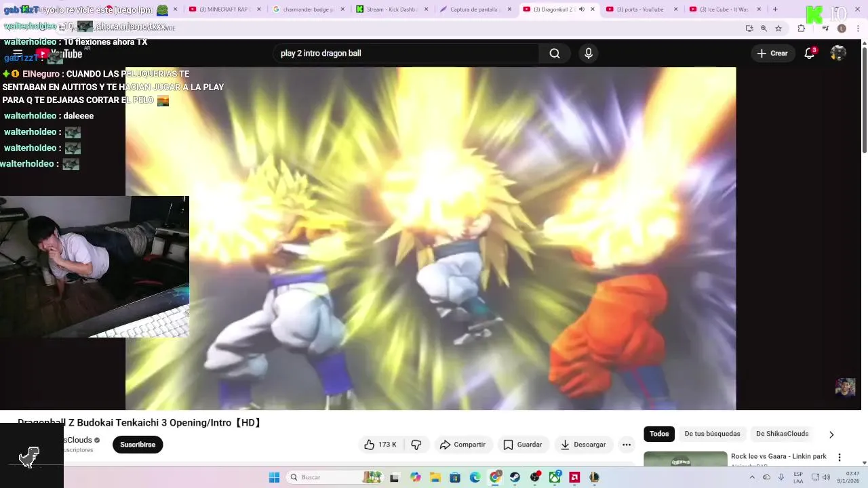Screen dimensions: 868x488
Task: Open a new Chrome tab
Action: click(775, 9)
